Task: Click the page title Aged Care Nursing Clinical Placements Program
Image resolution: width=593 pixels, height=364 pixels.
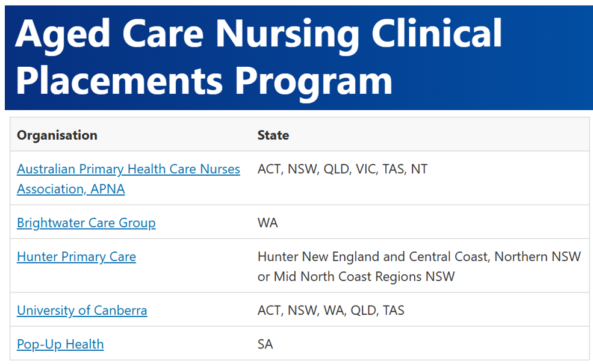Action: pyautogui.click(x=259, y=57)
